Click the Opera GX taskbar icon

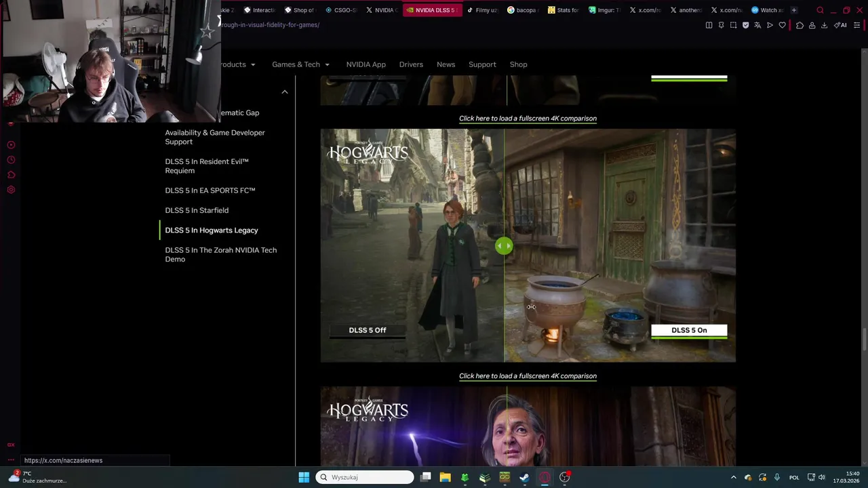545,477
